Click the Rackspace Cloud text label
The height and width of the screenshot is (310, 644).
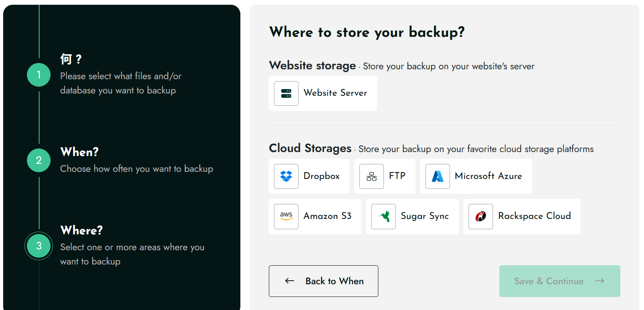pyautogui.click(x=534, y=216)
